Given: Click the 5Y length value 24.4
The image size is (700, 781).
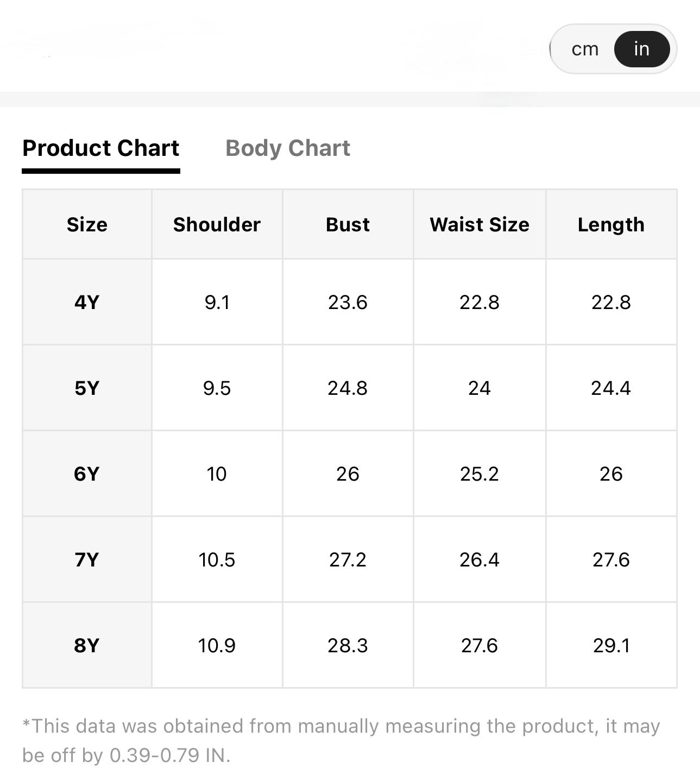Looking at the screenshot, I should point(611,388).
